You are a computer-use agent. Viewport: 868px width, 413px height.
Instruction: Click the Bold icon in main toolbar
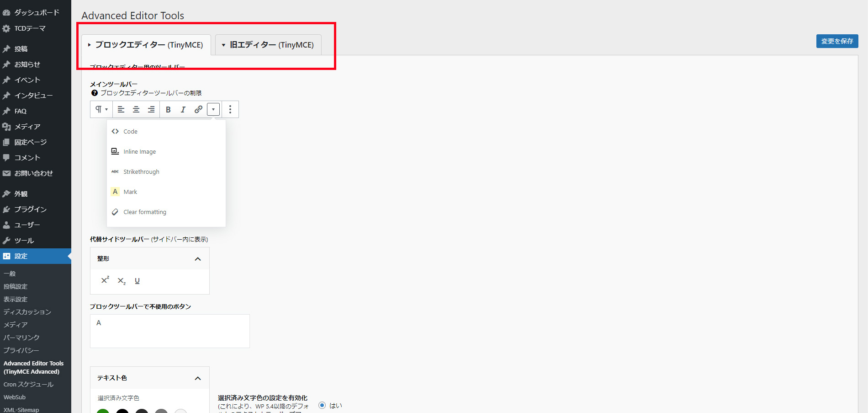coord(168,109)
